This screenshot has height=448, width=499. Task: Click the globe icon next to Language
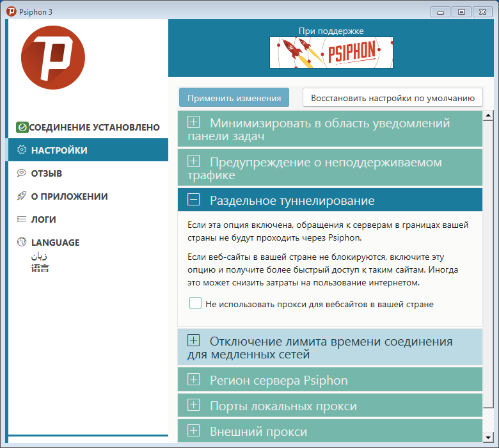pyautogui.click(x=22, y=243)
